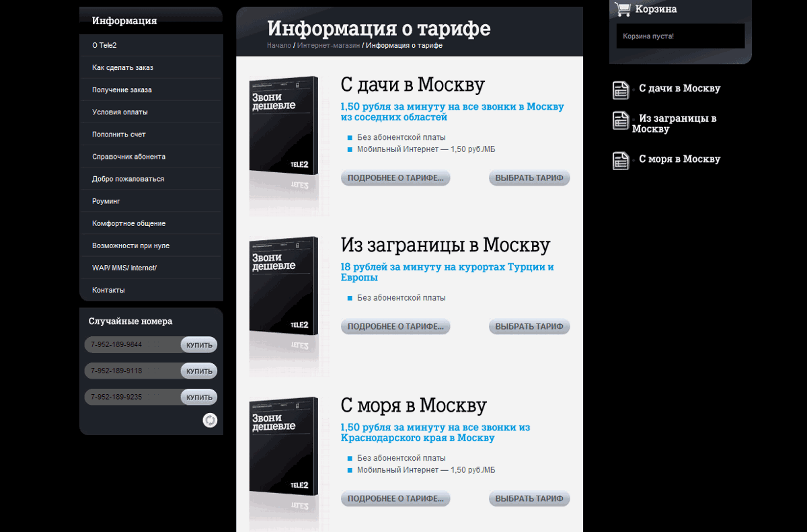
Task: Click «Мобильный Интернет» line under С моря в Москву
Action: (x=426, y=470)
